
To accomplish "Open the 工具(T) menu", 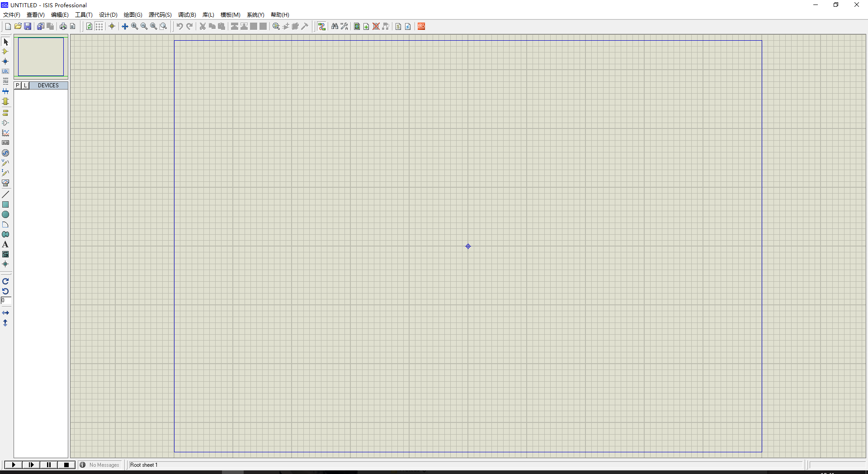I will [x=84, y=15].
